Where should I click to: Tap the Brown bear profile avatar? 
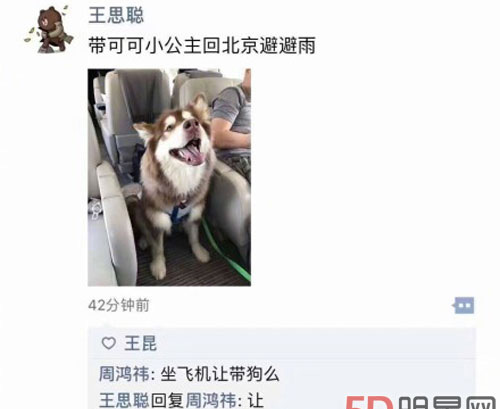(49, 29)
